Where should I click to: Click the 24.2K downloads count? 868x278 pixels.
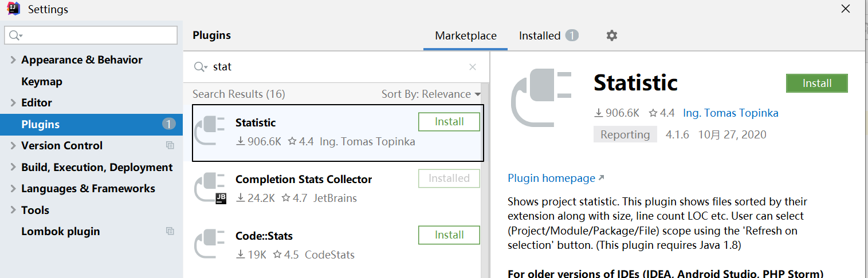coord(261,198)
